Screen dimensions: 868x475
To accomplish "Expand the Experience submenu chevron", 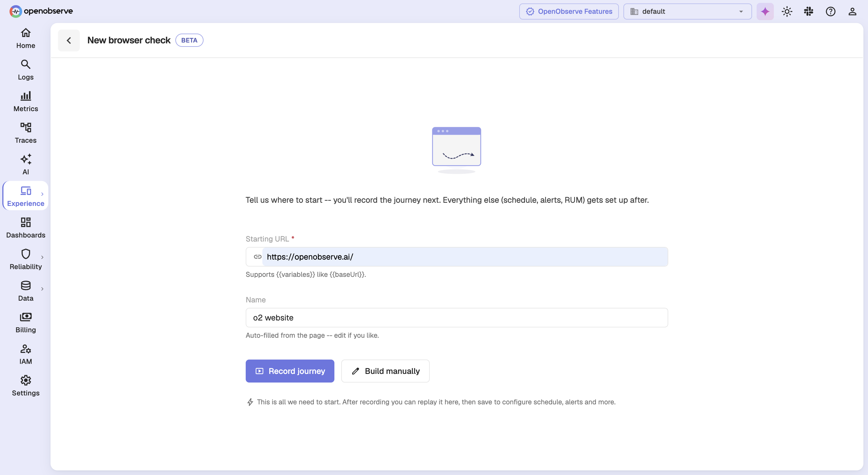I will [x=42, y=194].
